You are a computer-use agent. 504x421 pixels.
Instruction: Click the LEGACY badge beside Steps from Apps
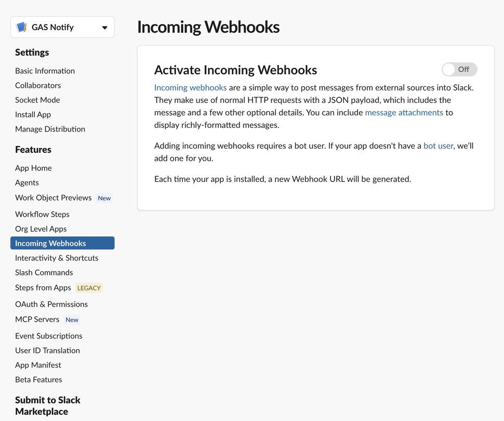coord(89,288)
